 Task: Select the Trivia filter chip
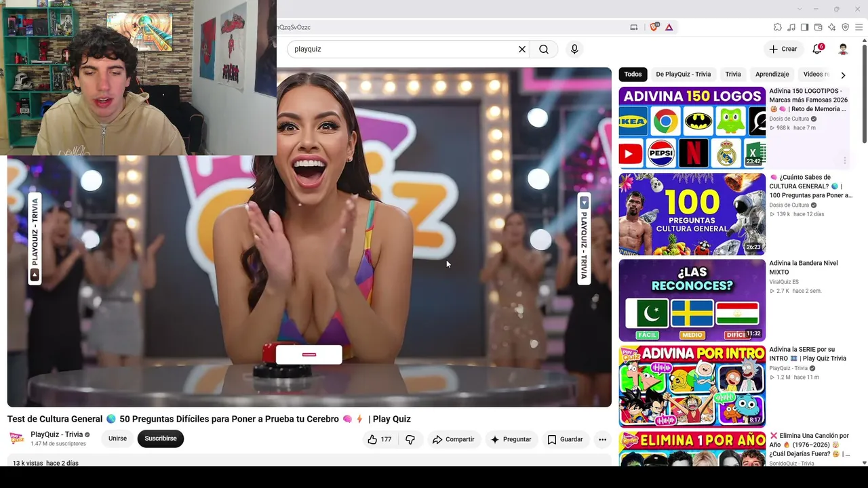(733, 75)
